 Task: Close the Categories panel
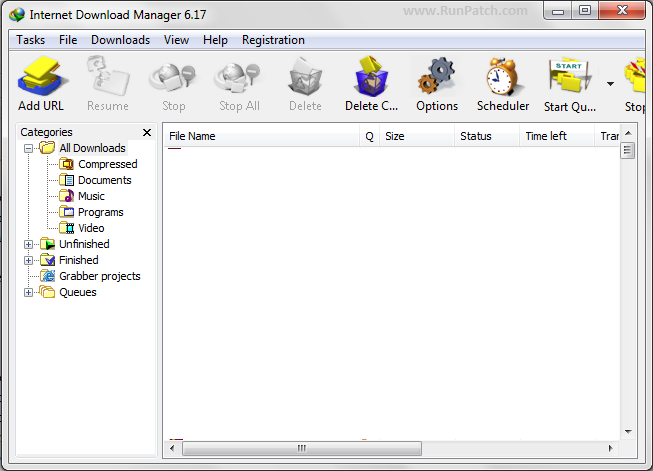coord(147,132)
